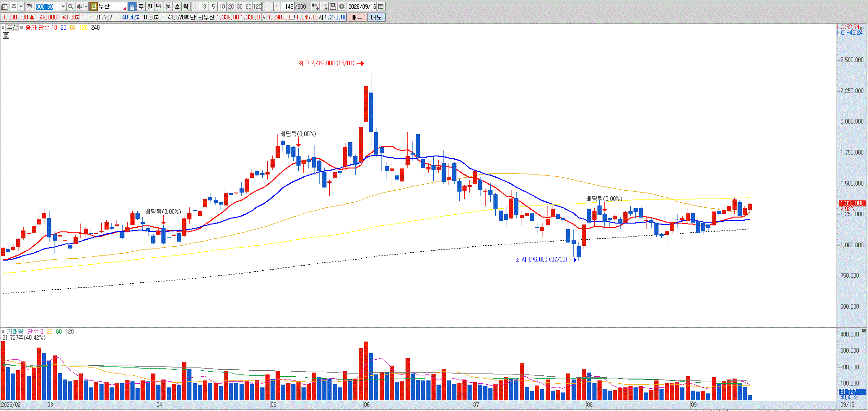Click the 최저 876,000 low price annotation

click(541, 260)
